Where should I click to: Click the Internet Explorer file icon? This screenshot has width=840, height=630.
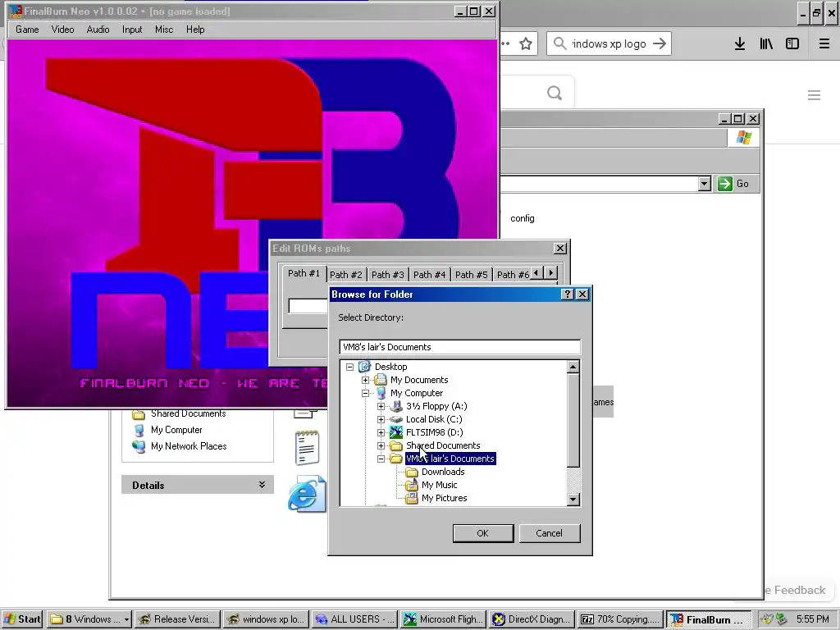[x=307, y=494]
